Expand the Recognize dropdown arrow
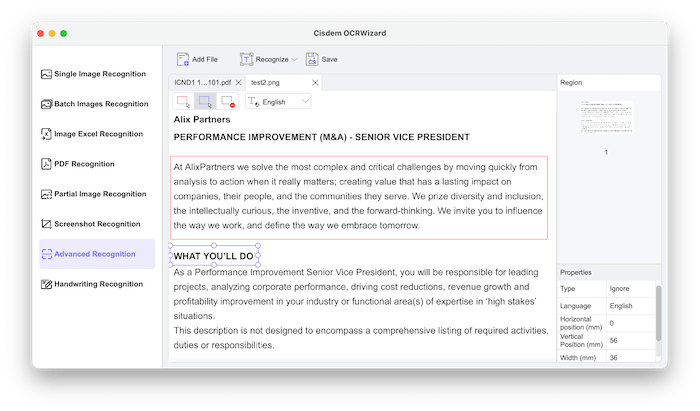This screenshot has width=700, height=411. [295, 60]
